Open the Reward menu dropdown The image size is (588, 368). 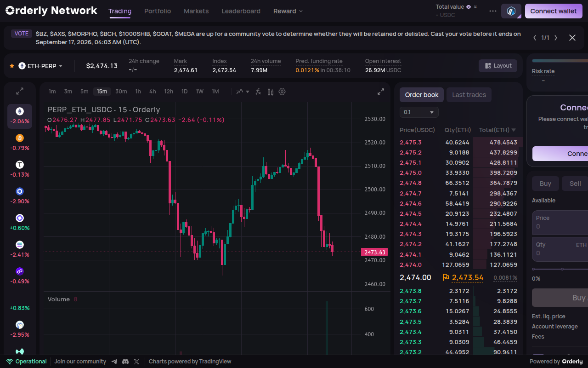288,11
